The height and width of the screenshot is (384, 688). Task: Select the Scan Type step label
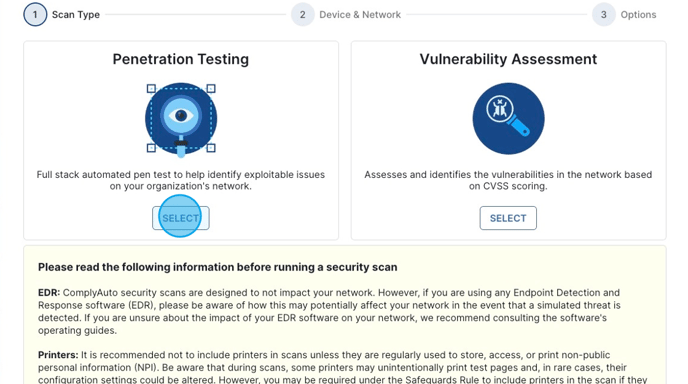click(76, 14)
